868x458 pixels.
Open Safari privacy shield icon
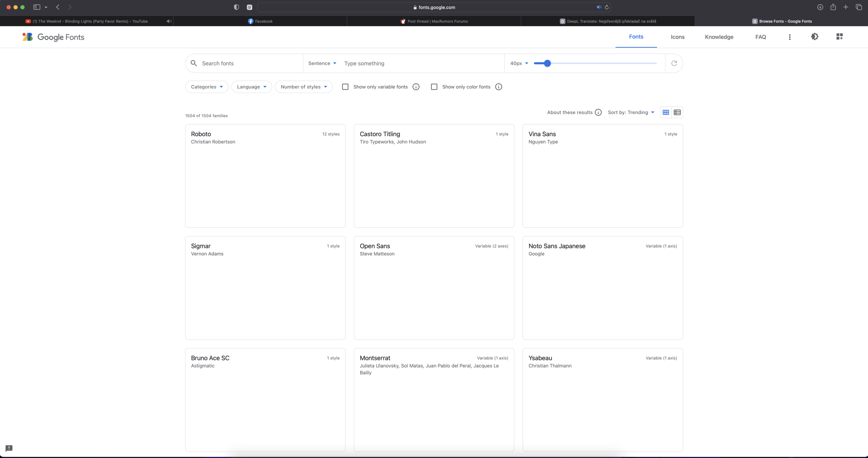[x=236, y=7]
